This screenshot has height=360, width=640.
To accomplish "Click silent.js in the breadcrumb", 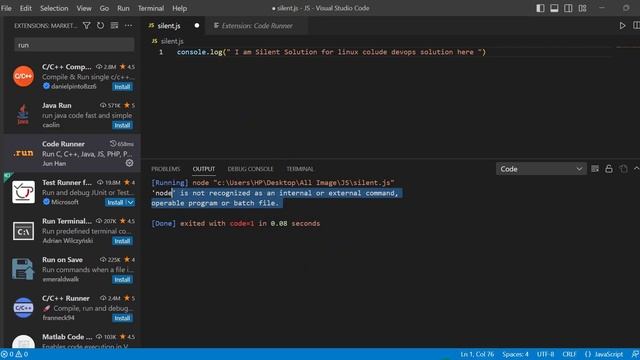I will (172, 41).
